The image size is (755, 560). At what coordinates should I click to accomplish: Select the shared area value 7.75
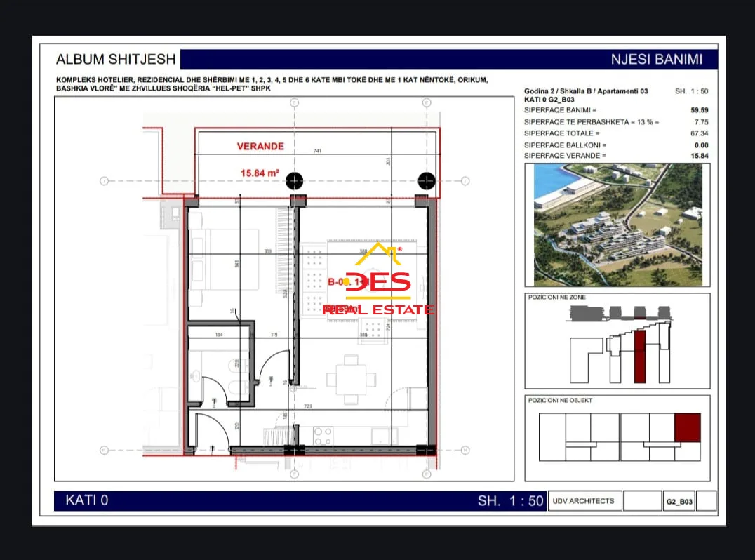tap(701, 122)
